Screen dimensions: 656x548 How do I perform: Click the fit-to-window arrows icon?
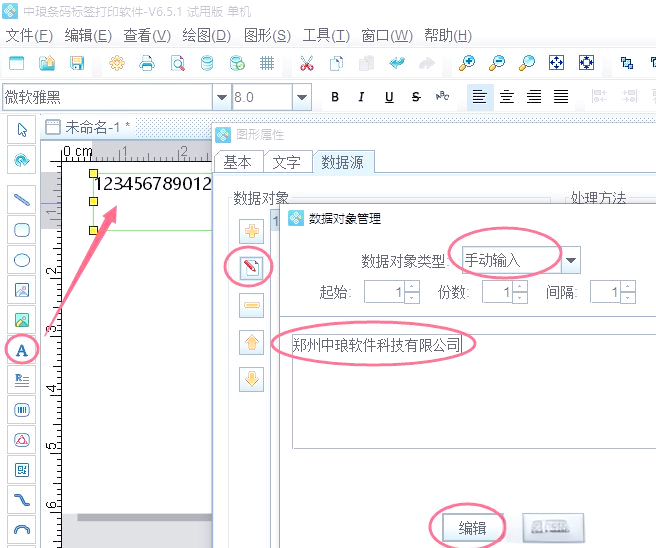coord(556,63)
